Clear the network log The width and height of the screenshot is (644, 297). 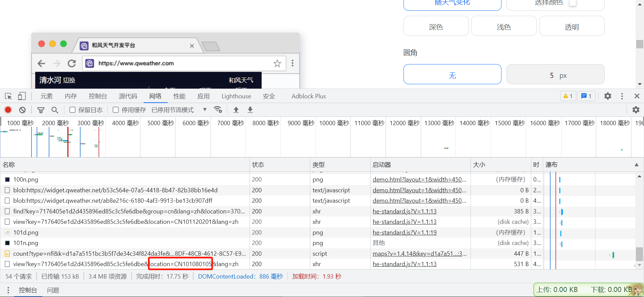22,110
